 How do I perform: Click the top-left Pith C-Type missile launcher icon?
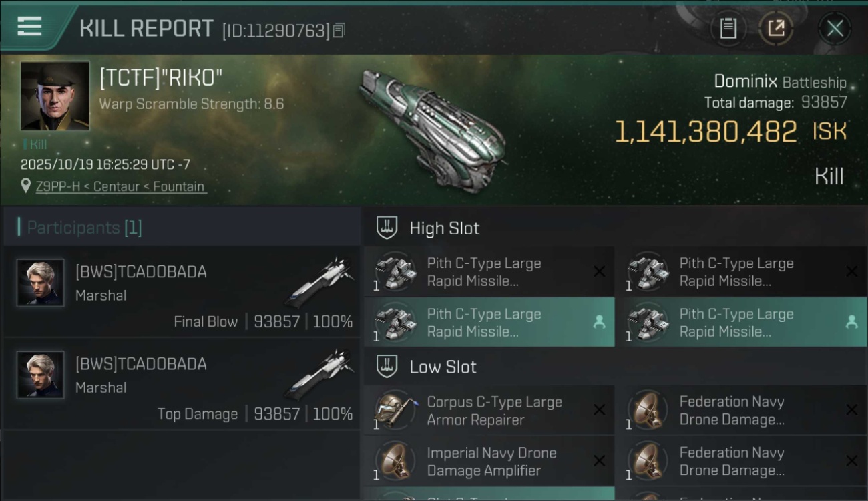[x=394, y=272]
